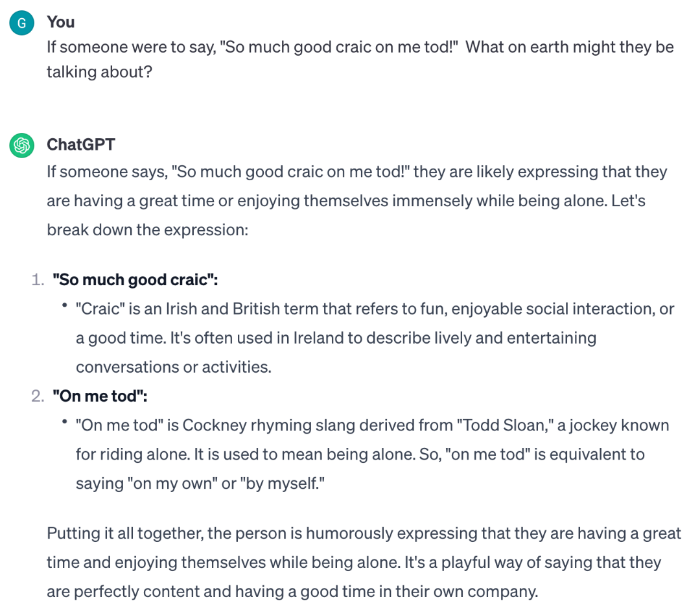Click "talking about?" in the user's message
This screenshot has width=700, height=610.
pyautogui.click(x=100, y=72)
